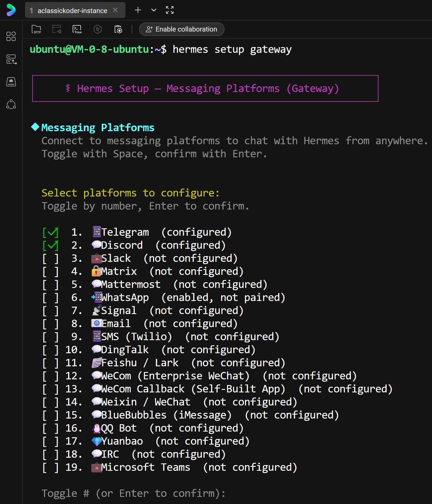
Task: Click the Matrix checkbox brackets
Action: (x=51, y=271)
